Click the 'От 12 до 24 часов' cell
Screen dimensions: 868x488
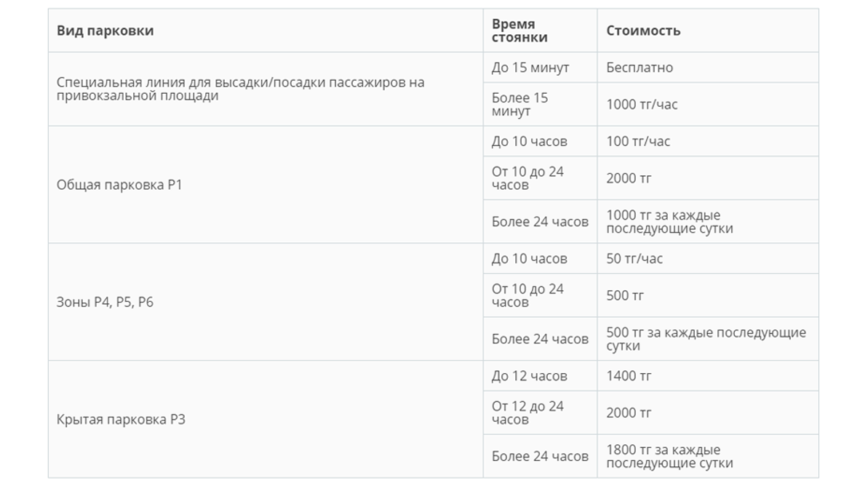(541, 413)
